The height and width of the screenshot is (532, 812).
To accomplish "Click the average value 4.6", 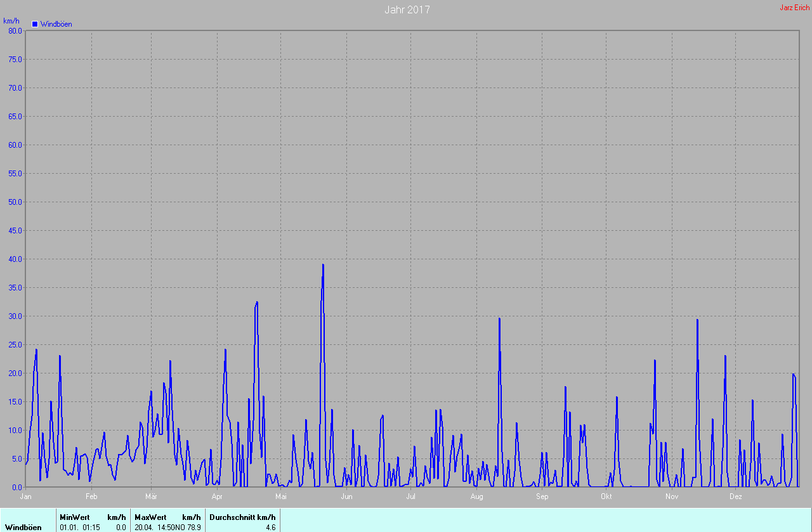I will pyautogui.click(x=270, y=528).
